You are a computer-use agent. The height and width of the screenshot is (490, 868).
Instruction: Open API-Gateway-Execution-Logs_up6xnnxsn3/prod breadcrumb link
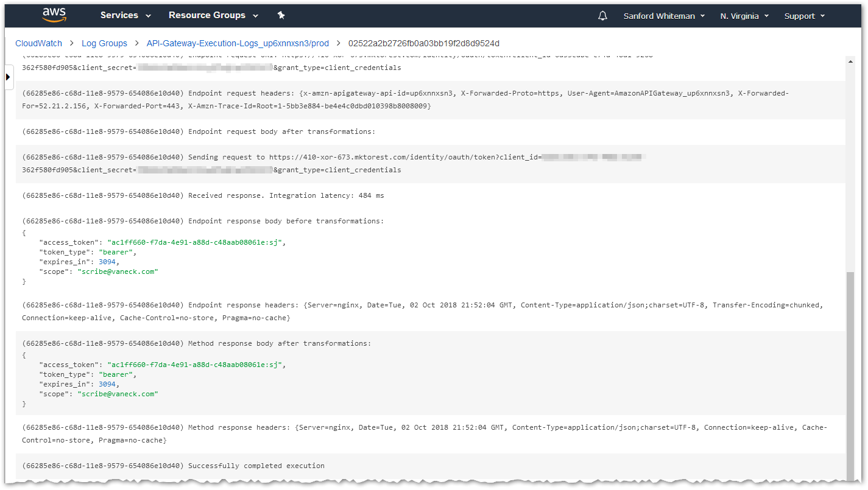238,43
